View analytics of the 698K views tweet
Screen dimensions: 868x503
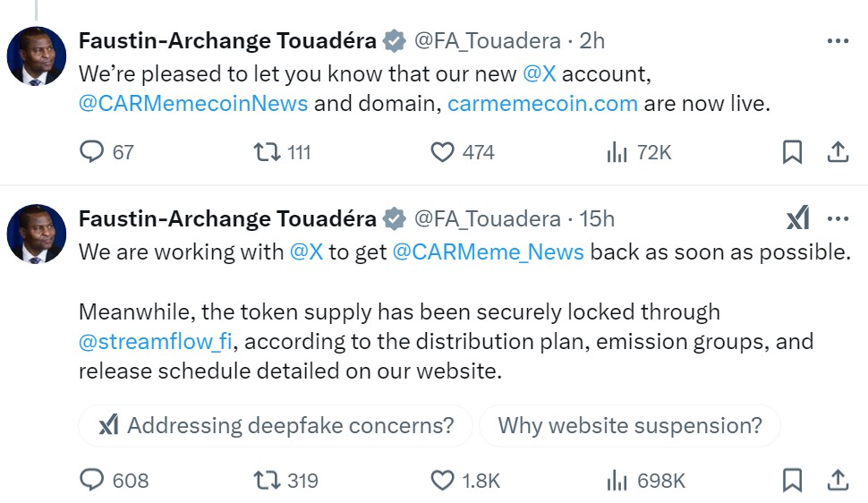617,481
